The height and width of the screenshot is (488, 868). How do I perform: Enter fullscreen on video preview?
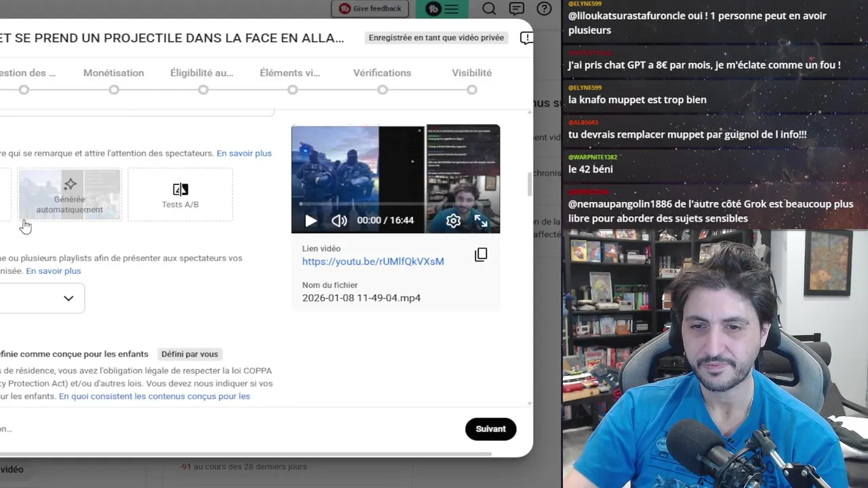pyautogui.click(x=481, y=220)
